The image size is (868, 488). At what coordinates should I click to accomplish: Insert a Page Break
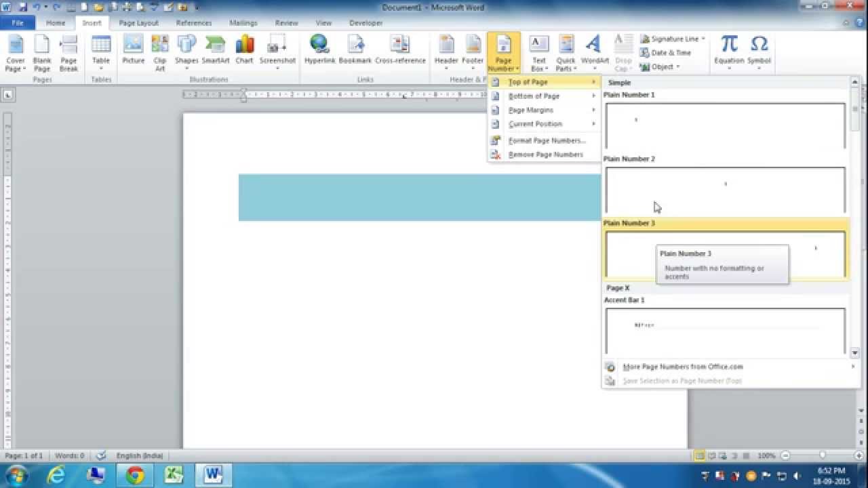point(68,54)
